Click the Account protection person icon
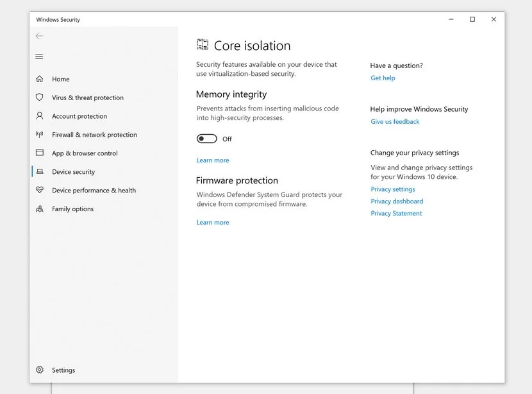This screenshot has width=532, height=394. click(x=40, y=116)
